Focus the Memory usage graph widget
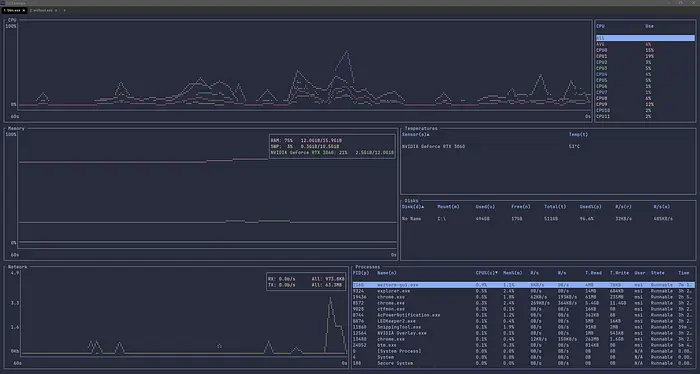Screen dimensions: 700x374 pyautogui.click(x=201, y=194)
